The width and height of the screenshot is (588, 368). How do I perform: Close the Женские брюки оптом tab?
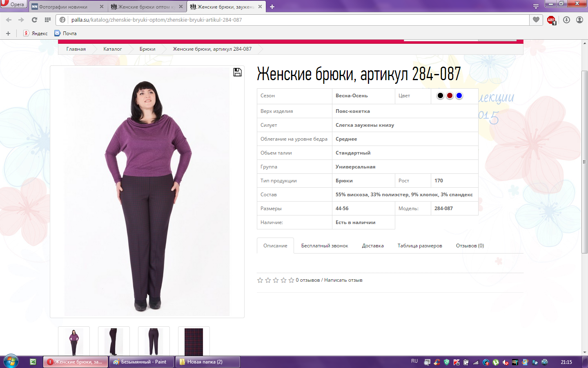(x=181, y=7)
